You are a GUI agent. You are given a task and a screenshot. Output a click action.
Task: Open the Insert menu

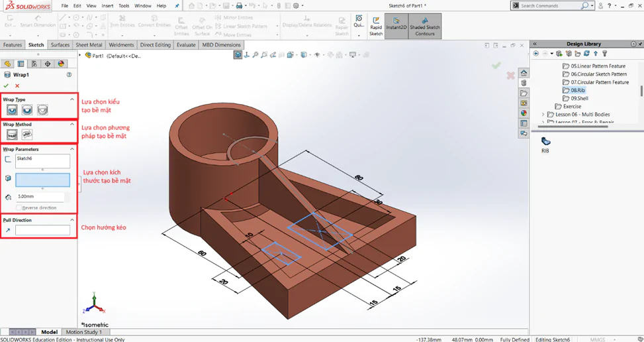coord(108,6)
